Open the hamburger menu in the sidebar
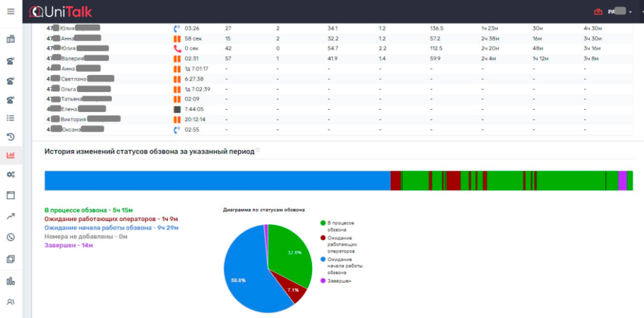644x318 pixels. pos(10,11)
